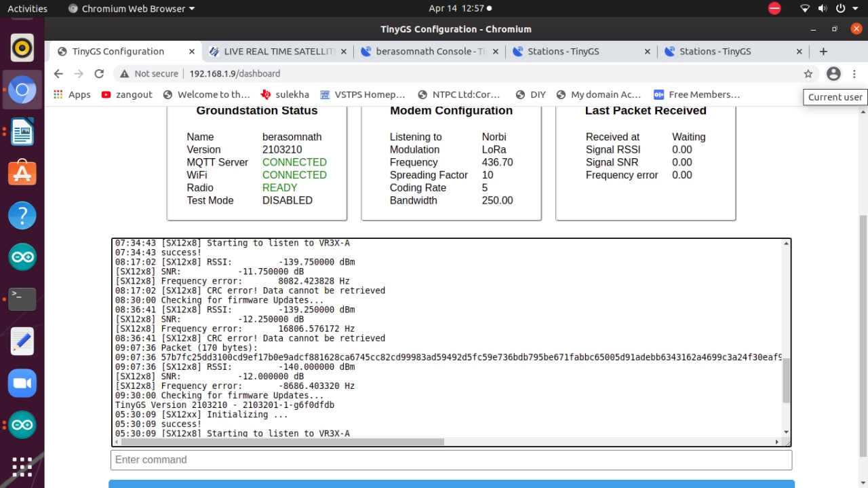Viewport: 868px width, 488px height.
Task: Reload the TinyGS dashboard page
Action: (99, 73)
